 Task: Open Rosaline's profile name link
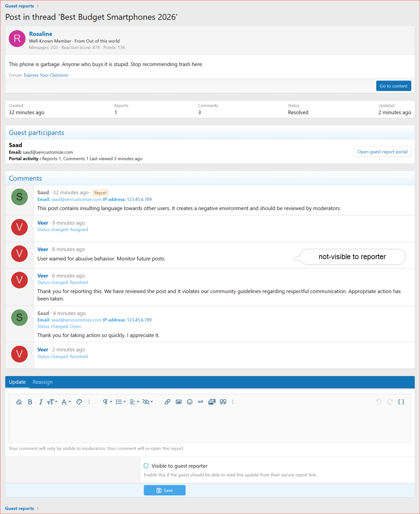40,34
